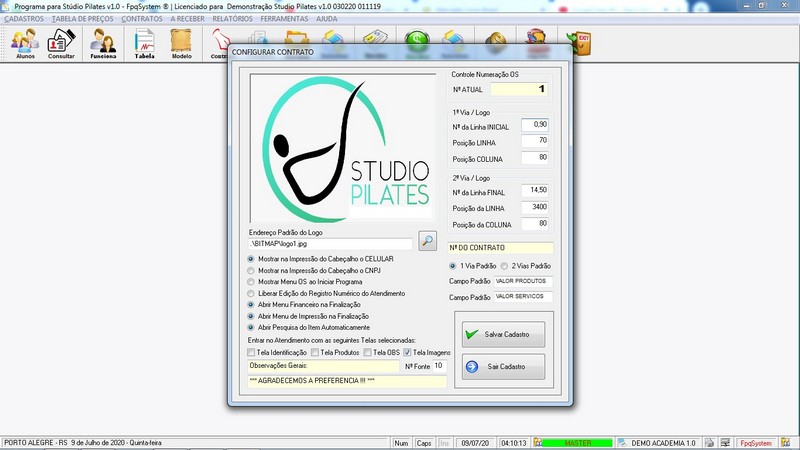Open the Tabela price table icon
This screenshot has height=450, width=800.
[144, 43]
